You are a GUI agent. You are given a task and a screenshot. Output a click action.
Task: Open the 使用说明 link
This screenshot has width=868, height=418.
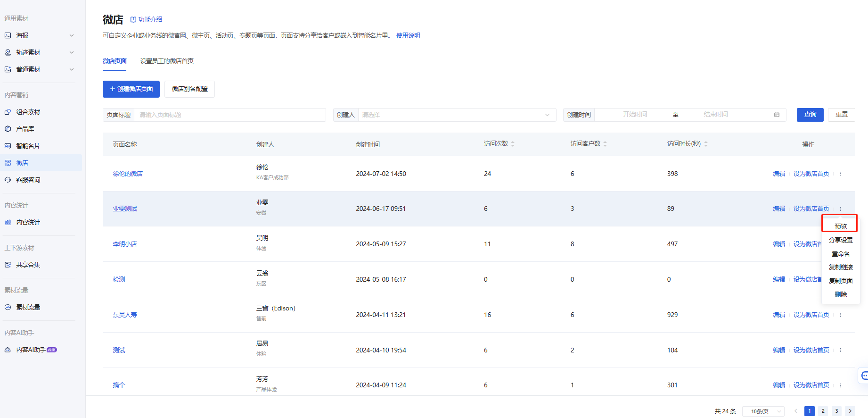click(x=408, y=35)
